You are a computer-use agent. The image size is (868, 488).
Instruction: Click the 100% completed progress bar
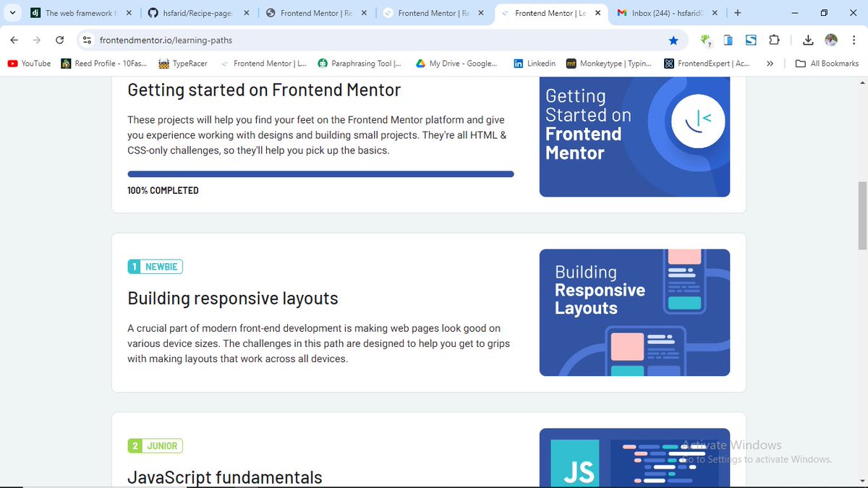[320, 174]
